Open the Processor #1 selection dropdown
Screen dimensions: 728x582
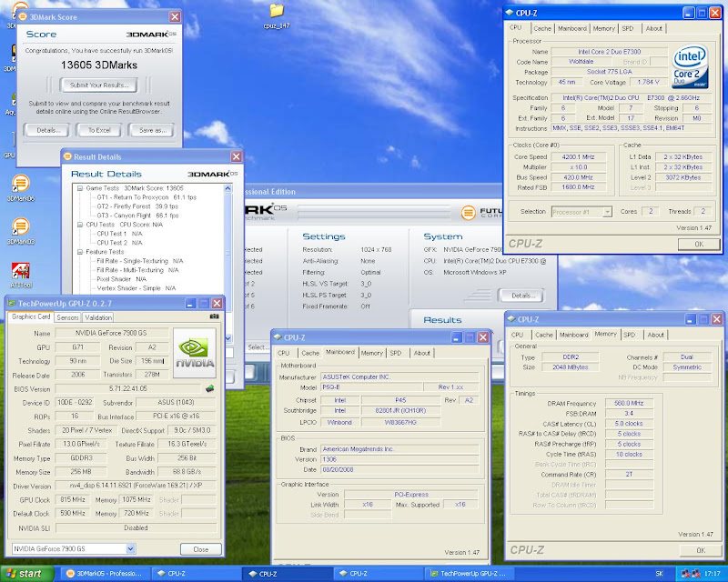click(605, 212)
